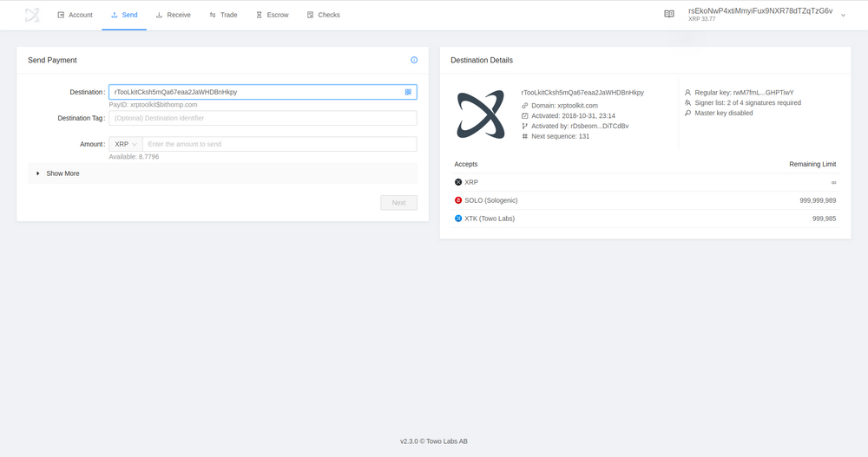868x457 pixels.
Task: Click the domain link icon beside xrptoolkit.com
Action: [525, 105]
